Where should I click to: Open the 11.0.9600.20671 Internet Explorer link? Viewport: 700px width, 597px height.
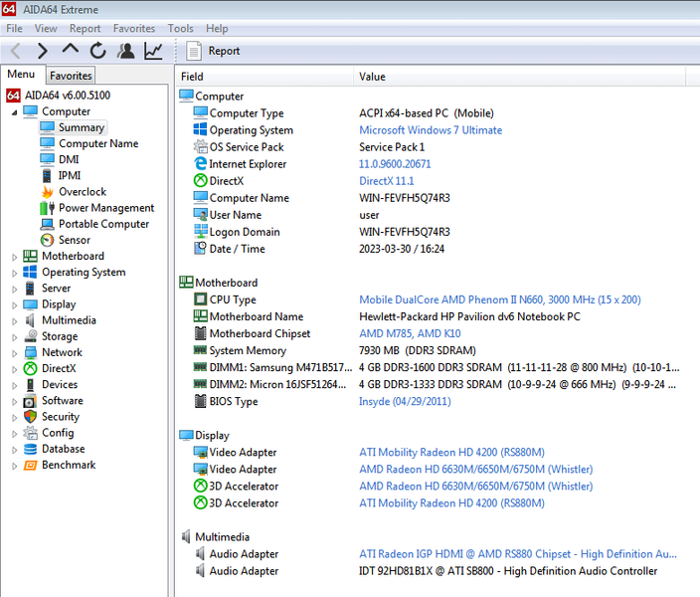coord(395,164)
